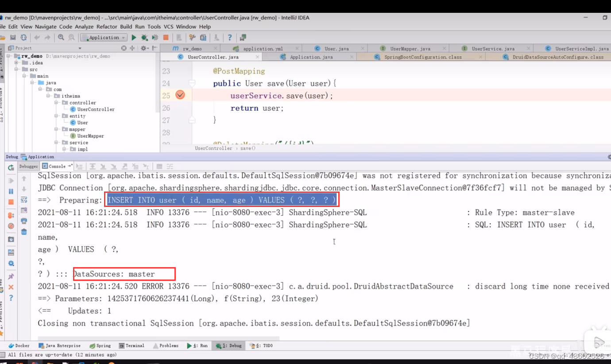Toggle Scroll to End icon in the console

click(24, 210)
